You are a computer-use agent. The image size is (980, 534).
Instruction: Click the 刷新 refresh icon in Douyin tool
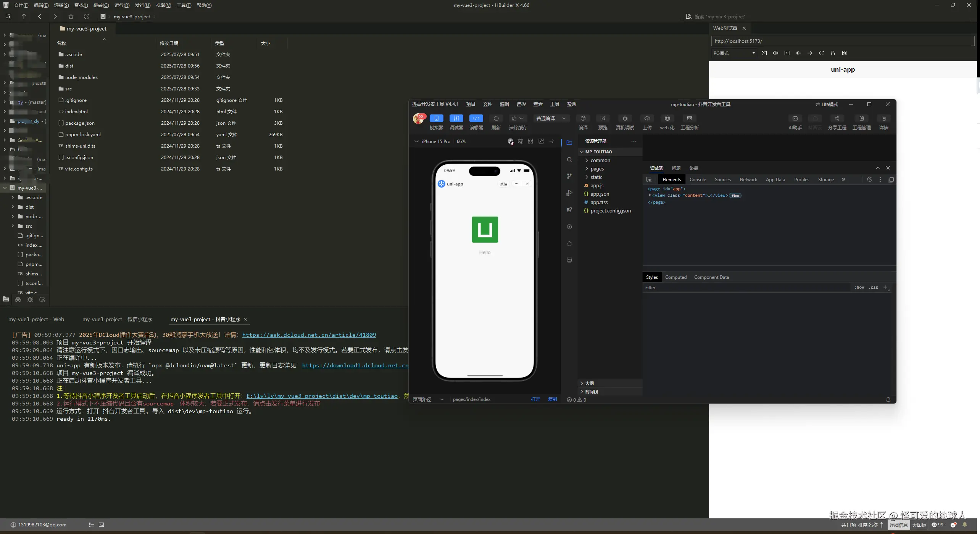(496, 119)
